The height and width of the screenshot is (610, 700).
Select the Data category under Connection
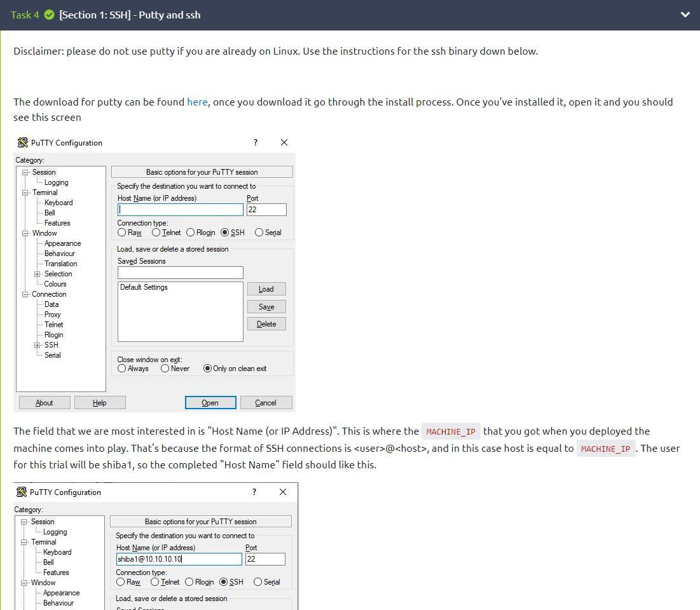51,304
